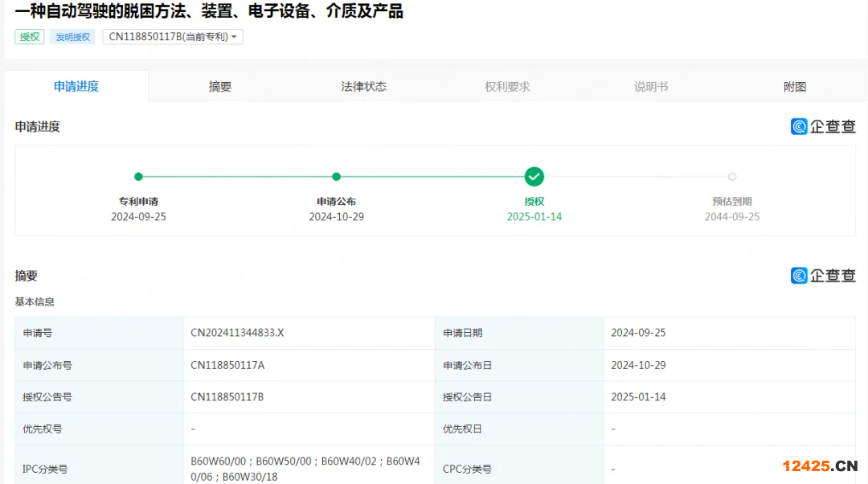Click application number CN202411344833.X

237,333
